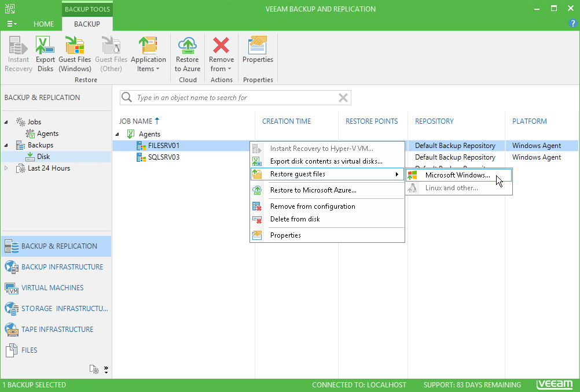
Task: Expand the Last 24 Hours node
Action: coord(6,168)
